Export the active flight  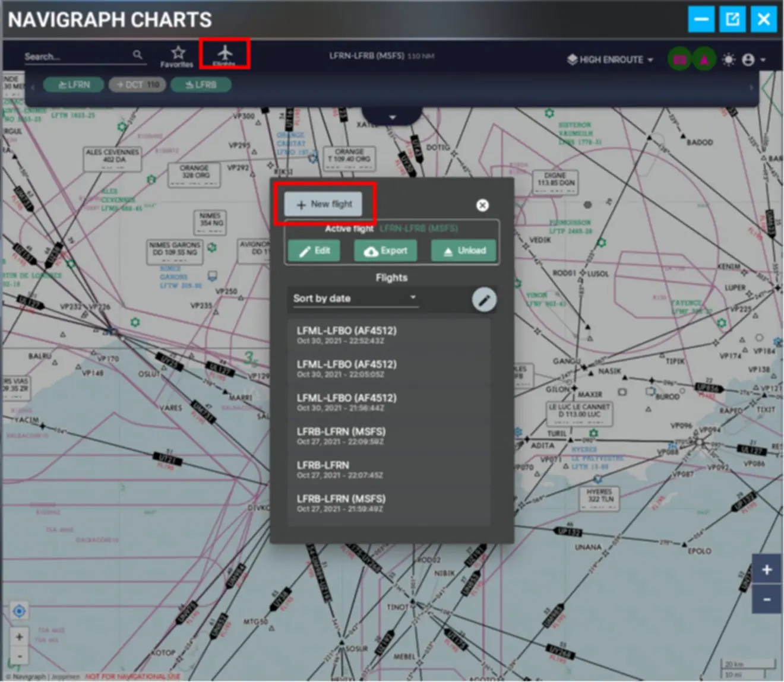click(385, 250)
